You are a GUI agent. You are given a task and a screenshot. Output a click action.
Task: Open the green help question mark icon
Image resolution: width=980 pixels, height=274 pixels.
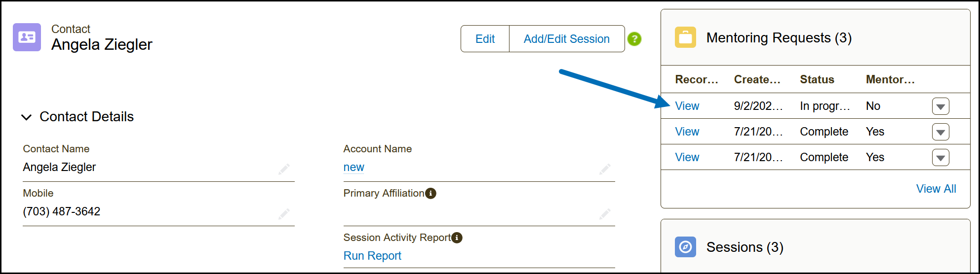634,38
